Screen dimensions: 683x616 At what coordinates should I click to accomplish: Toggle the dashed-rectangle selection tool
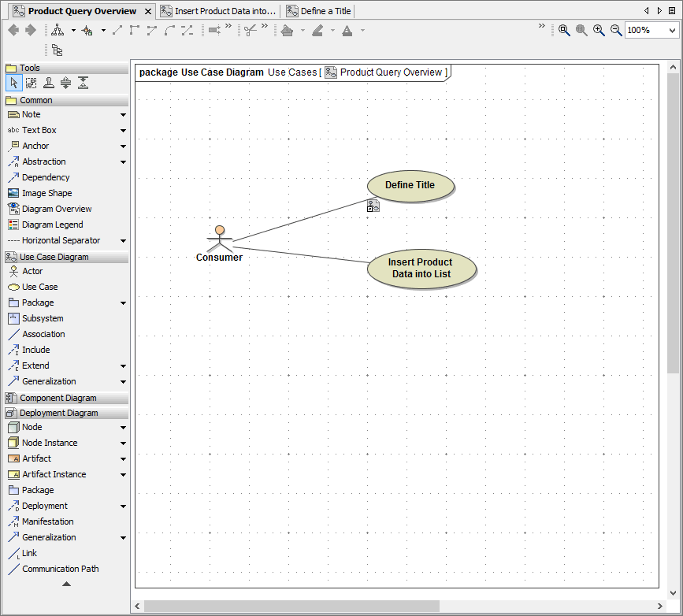click(31, 83)
